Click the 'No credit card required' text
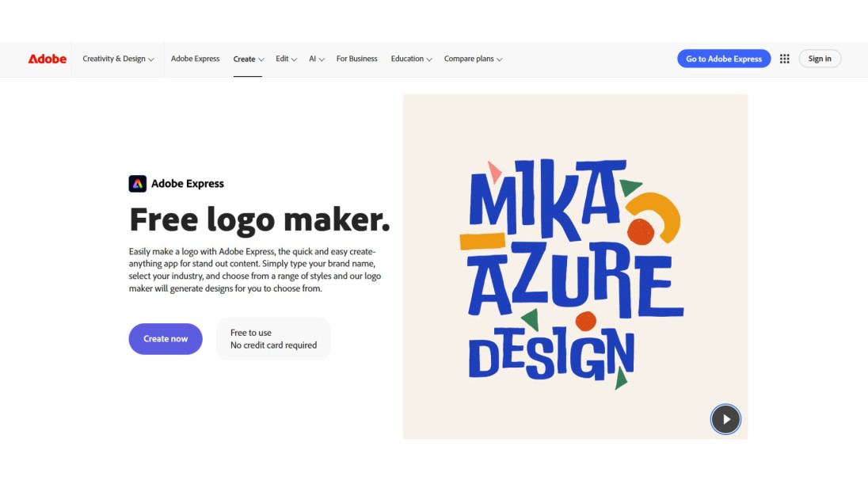Viewport: 868px width, 488px height. coord(273,345)
